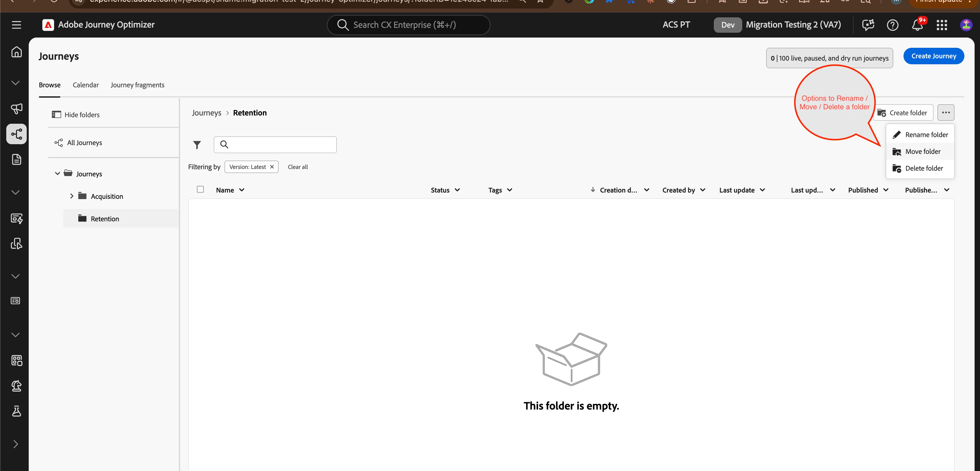Open the card-layout sidebar icon

point(16,301)
